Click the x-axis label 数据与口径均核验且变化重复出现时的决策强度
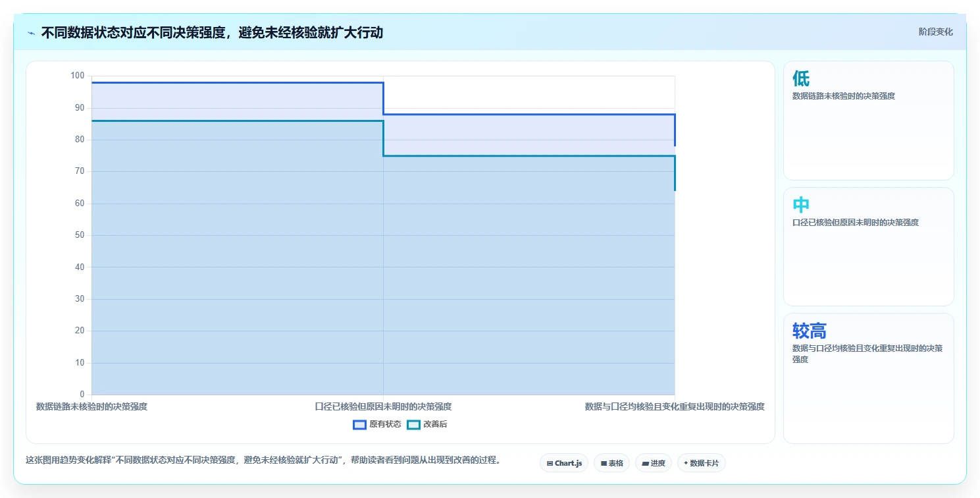The height and width of the screenshot is (498, 980). pyautogui.click(x=675, y=407)
